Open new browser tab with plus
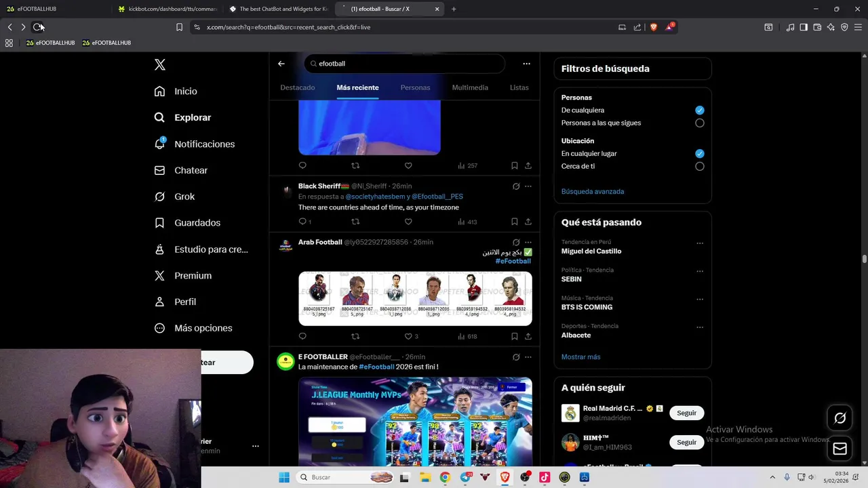Screen dimensions: 868x488 tap(454, 9)
